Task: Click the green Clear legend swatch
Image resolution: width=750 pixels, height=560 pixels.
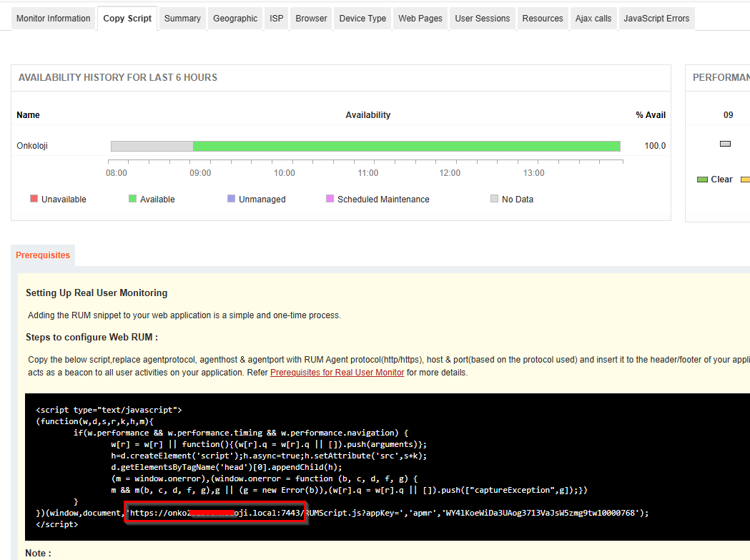Action: coord(702,180)
